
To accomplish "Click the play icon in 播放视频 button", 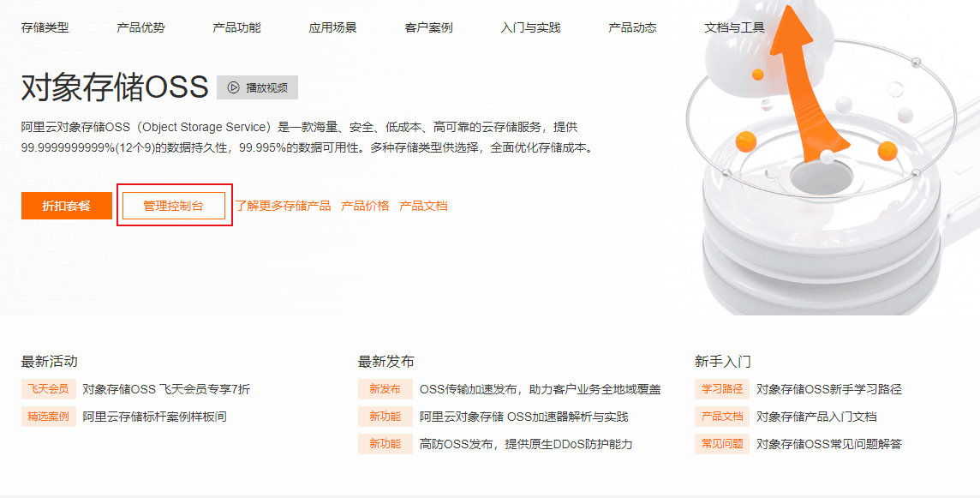I will [x=233, y=87].
